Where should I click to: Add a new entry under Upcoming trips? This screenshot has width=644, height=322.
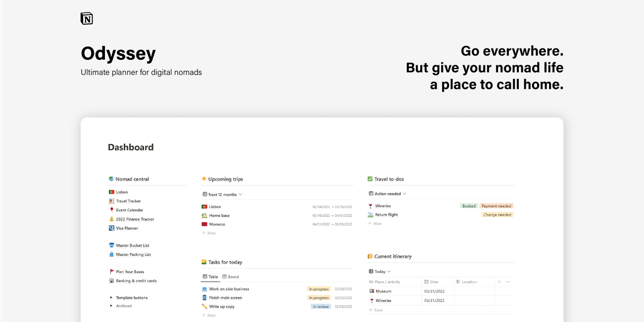[209, 233]
